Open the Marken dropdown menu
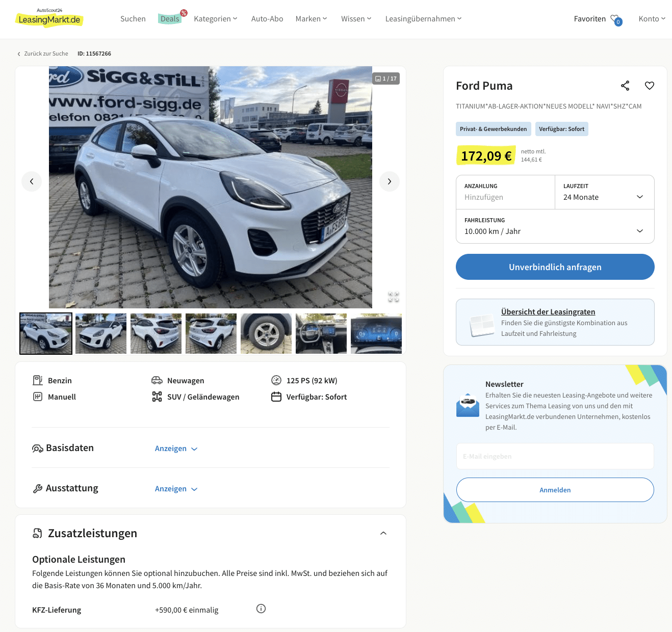672x632 pixels. click(311, 19)
